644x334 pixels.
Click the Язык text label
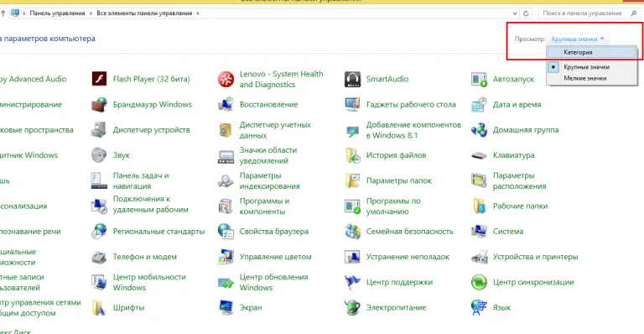[x=501, y=308]
